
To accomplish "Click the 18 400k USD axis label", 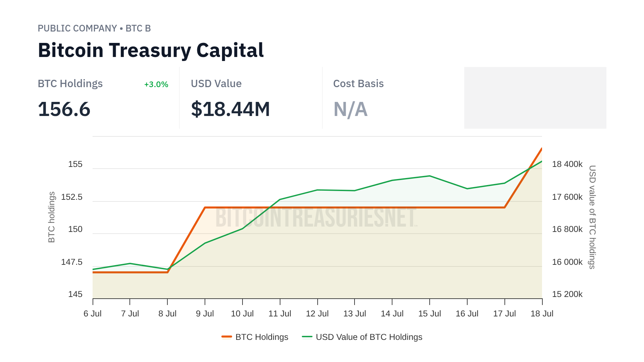I will coord(567,164).
